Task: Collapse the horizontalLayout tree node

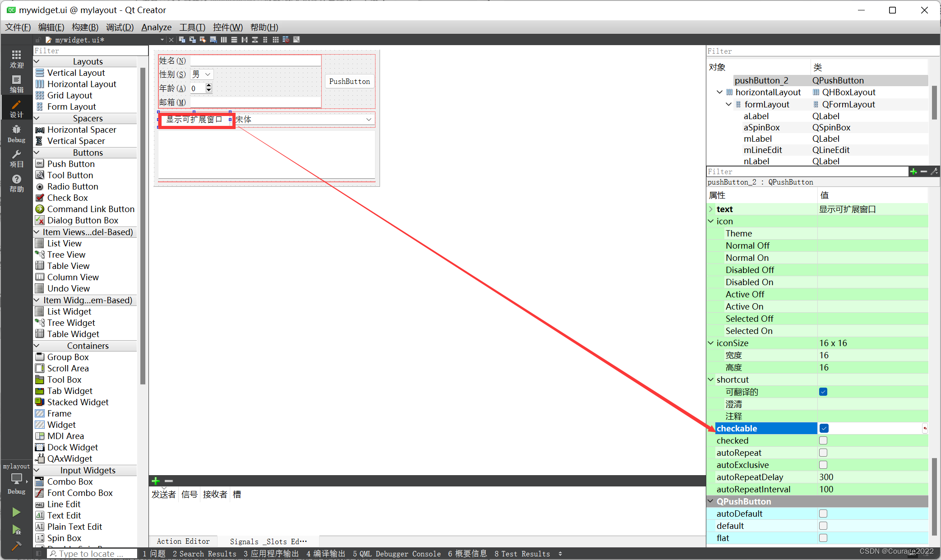Action: (720, 92)
